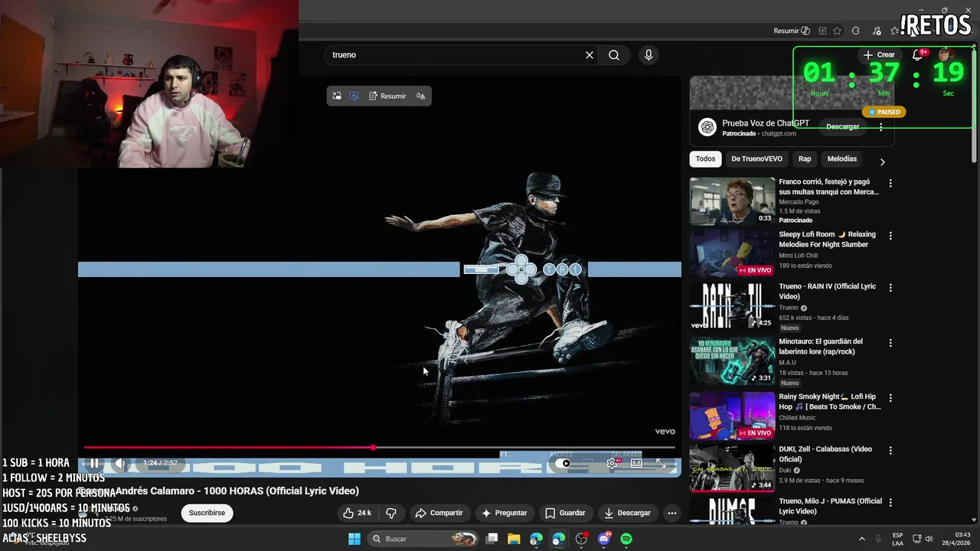Open options menu for Mercado Pago video
Viewport: 980px width, 551px height.
pos(890,184)
